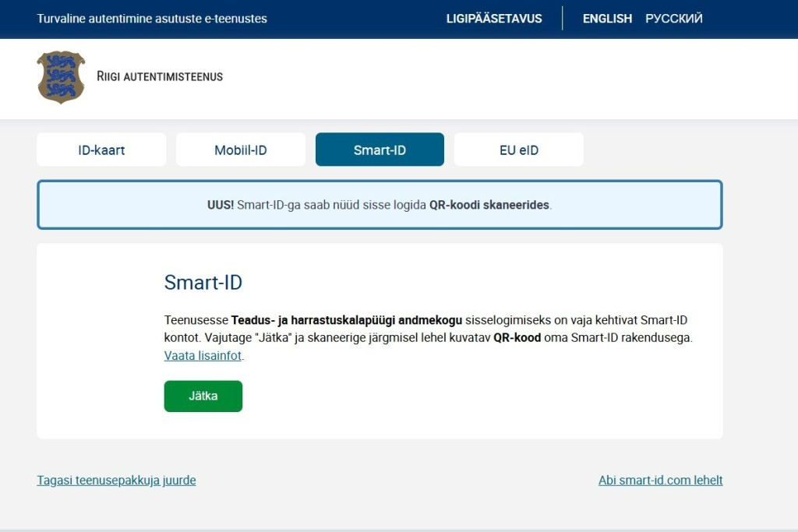Click the green Jätka button
The width and height of the screenshot is (798, 532).
[x=203, y=396]
